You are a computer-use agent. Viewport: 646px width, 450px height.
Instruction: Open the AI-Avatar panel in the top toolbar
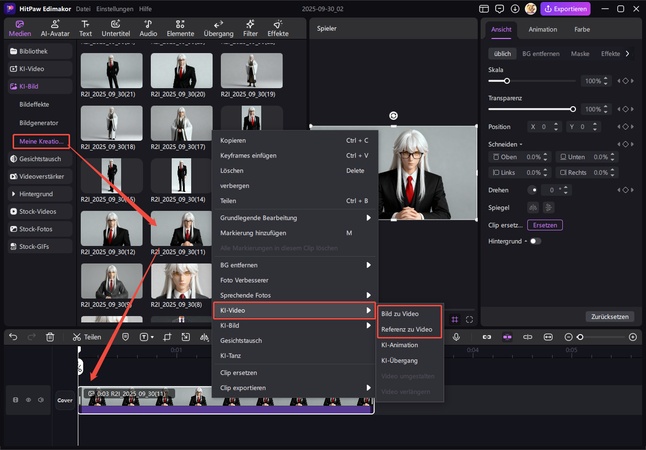coord(55,28)
